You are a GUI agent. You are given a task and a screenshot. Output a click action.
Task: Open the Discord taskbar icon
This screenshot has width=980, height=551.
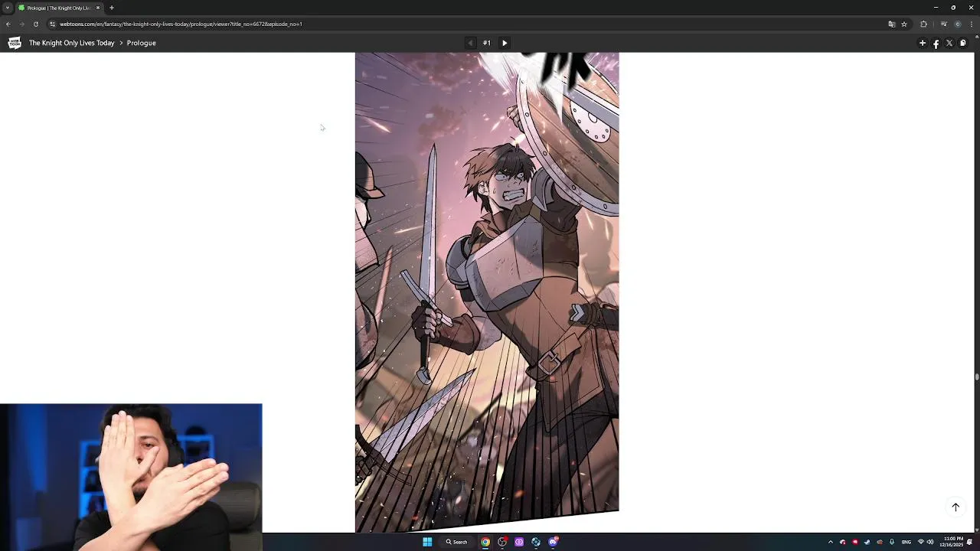(x=553, y=542)
